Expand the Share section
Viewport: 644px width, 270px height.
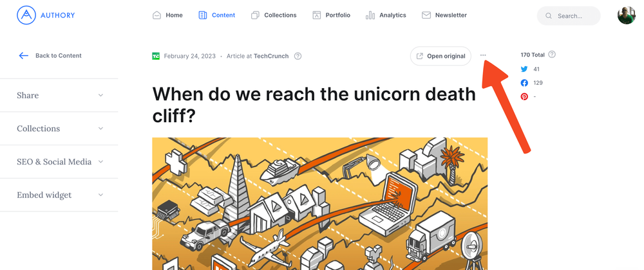pos(59,95)
